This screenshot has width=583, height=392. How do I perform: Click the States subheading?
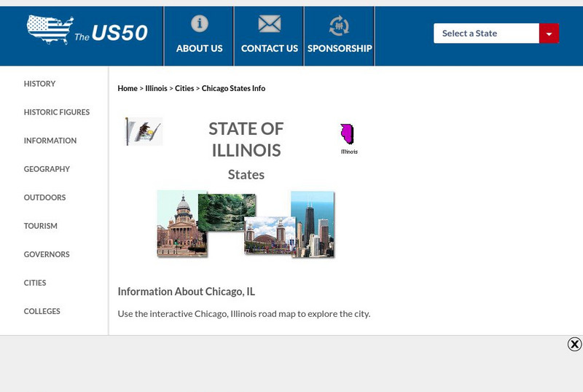[246, 175]
